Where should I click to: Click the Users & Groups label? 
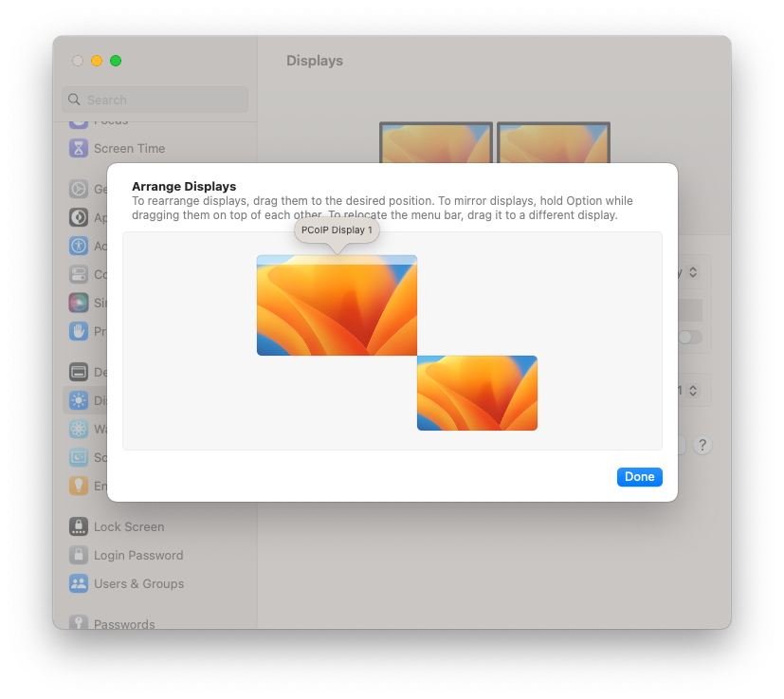coord(139,584)
